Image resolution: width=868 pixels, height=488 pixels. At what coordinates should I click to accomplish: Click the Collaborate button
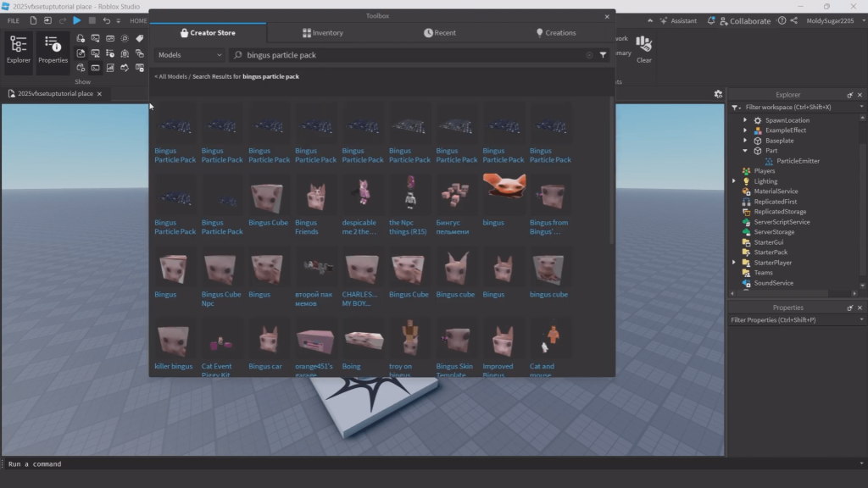pyautogui.click(x=745, y=20)
